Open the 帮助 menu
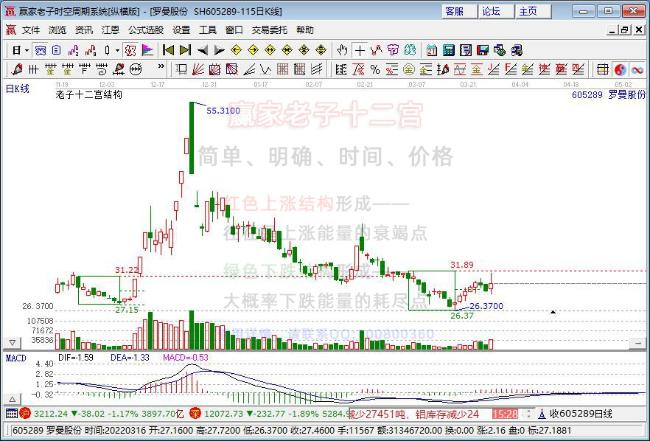This screenshot has height=441, width=650. coord(305,30)
